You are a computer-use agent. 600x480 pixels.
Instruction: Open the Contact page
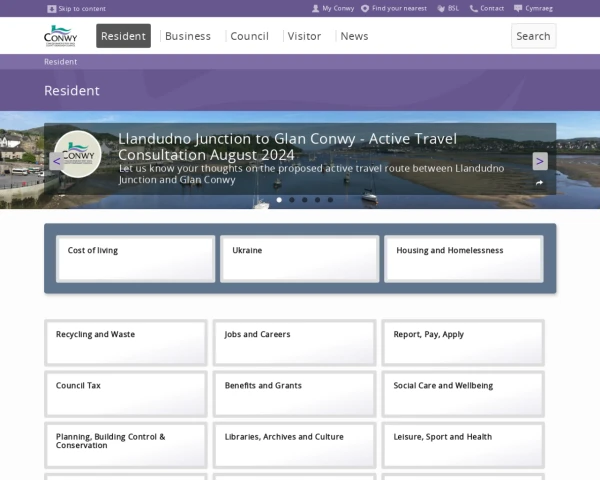click(487, 8)
